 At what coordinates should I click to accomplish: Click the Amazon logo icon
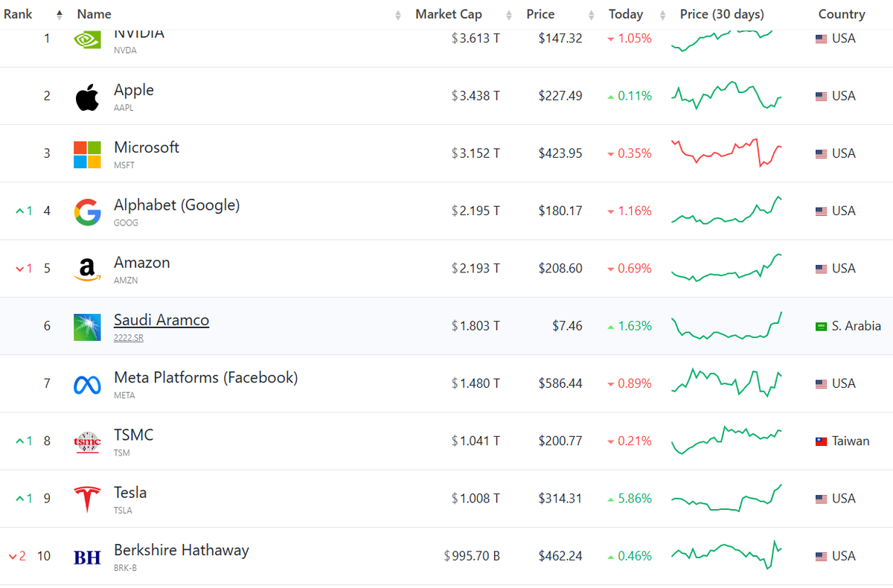[x=87, y=269]
